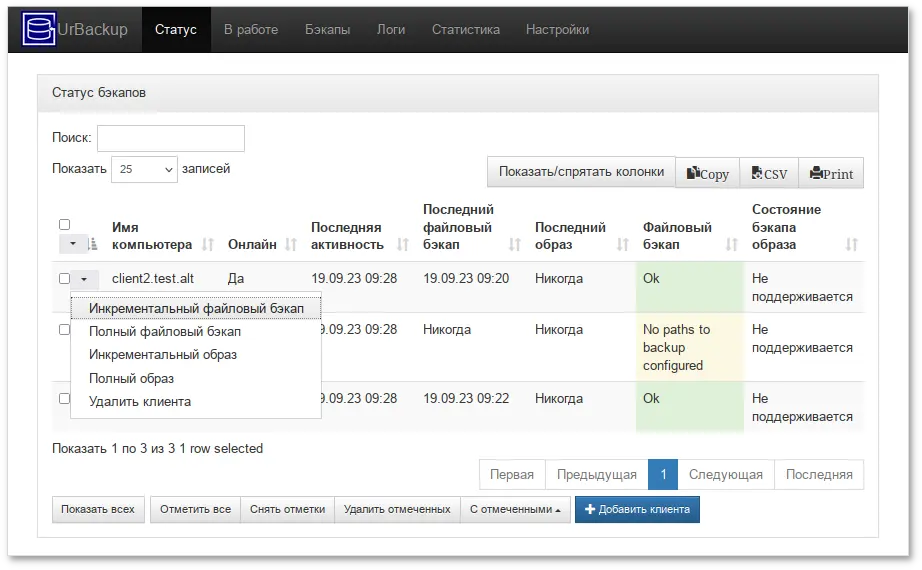Click the Удалить отмеченных button
The image size is (922, 570).
pyautogui.click(x=397, y=509)
